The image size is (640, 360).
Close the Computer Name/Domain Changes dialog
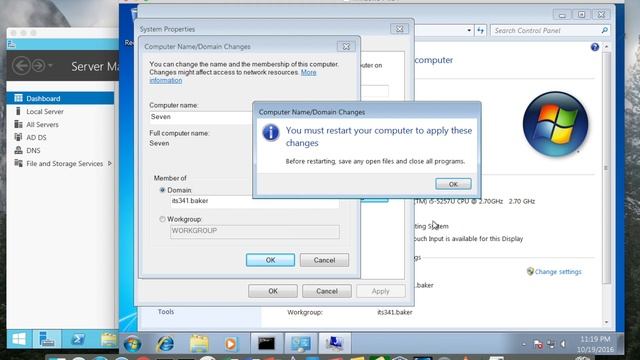coord(346,47)
